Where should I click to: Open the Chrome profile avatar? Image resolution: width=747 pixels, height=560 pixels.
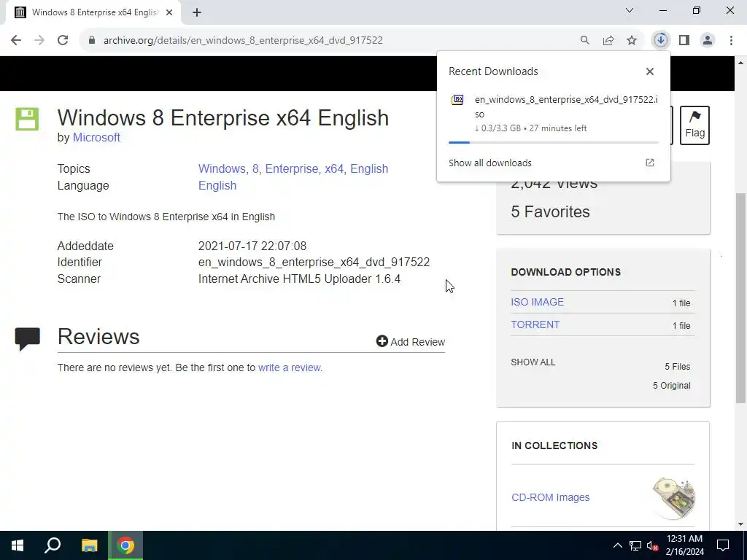pos(708,40)
